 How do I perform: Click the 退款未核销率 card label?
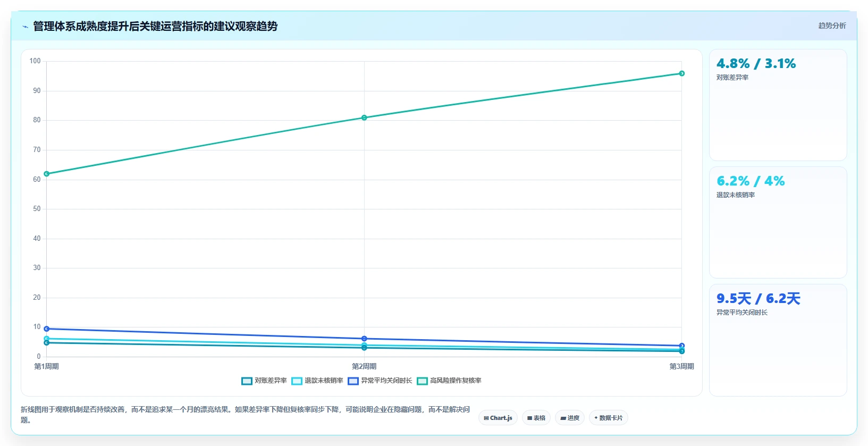[736, 195]
